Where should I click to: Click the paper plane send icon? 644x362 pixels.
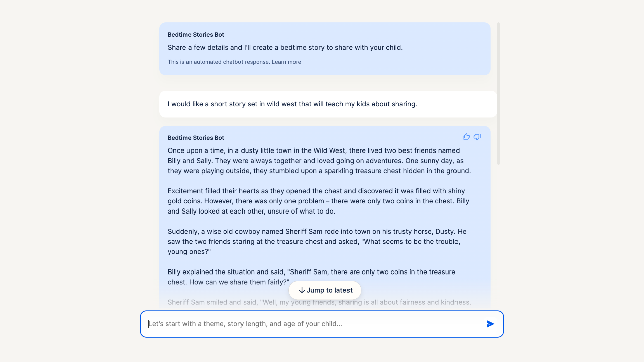490,324
